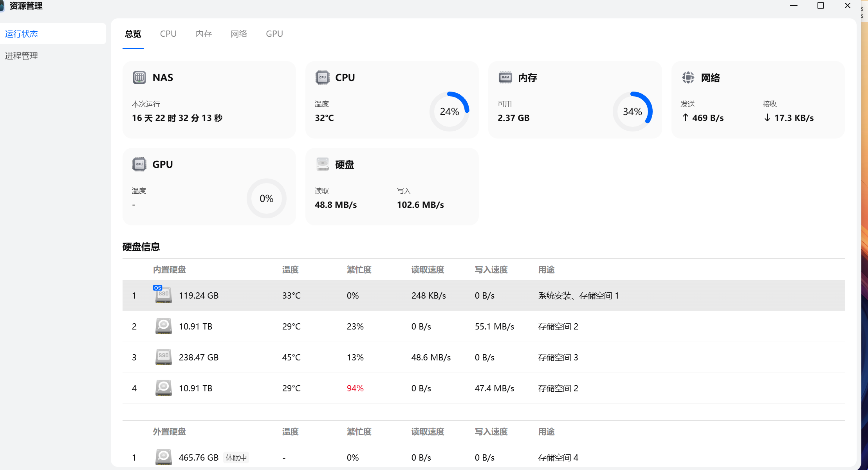Click the CPU card icon
Viewport: 868px width, 470px height.
point(322,77)
